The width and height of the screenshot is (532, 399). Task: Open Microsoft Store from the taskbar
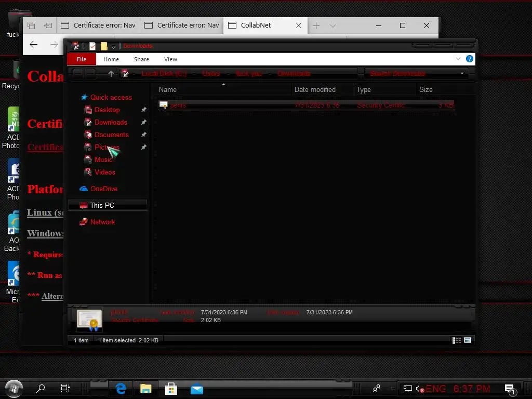(171, 389)
